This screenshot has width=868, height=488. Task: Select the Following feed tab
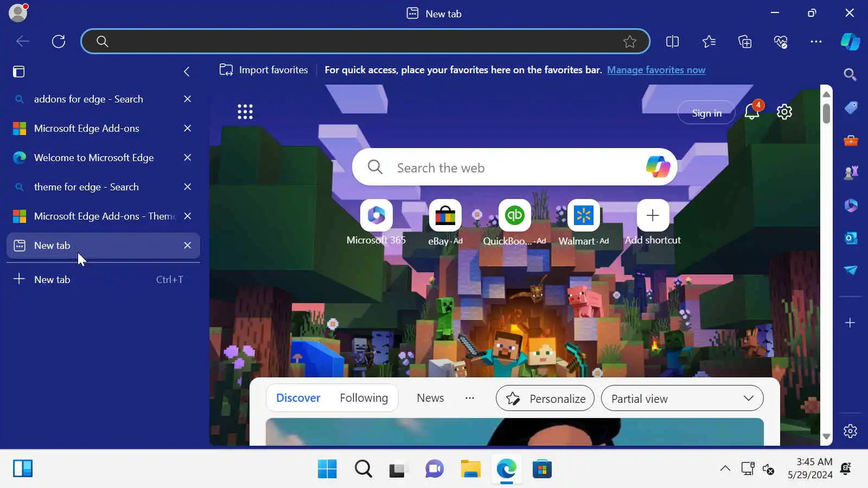pyautogui.click(x=364, y=398)
